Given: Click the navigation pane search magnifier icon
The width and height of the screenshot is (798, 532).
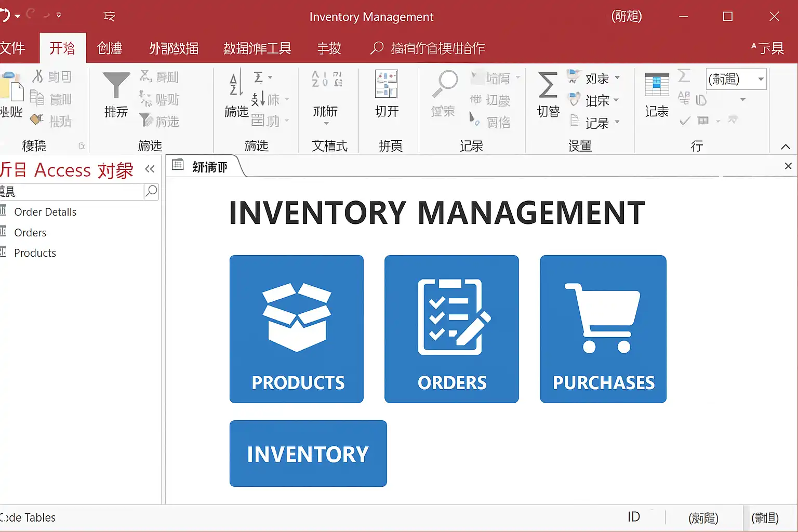Looking at the screenshot, I should click(151, 191).
